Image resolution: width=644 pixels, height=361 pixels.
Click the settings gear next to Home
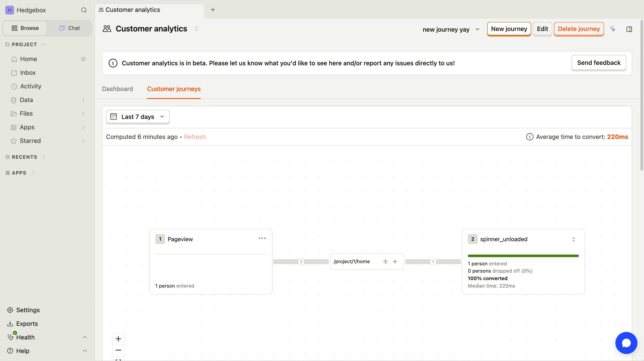coord(83,59)
